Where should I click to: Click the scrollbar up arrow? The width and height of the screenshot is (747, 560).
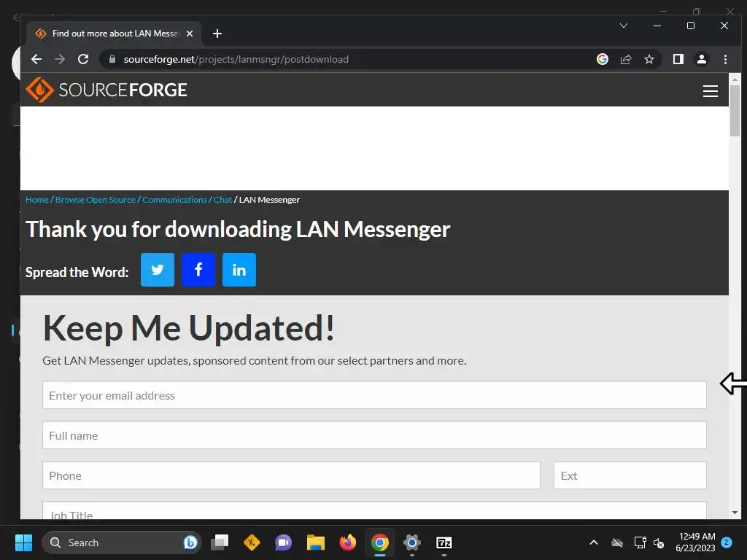click(735, 79)
